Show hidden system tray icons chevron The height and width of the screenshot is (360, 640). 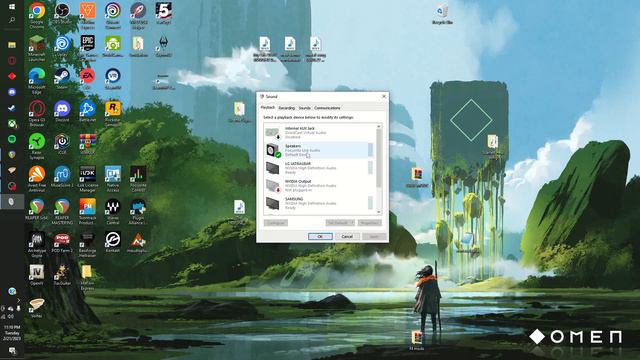pyautogui.click(x=18, y=300)
